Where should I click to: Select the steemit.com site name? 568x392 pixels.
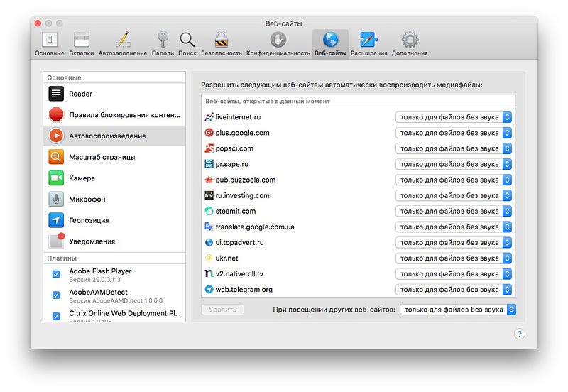click(236, 211)
